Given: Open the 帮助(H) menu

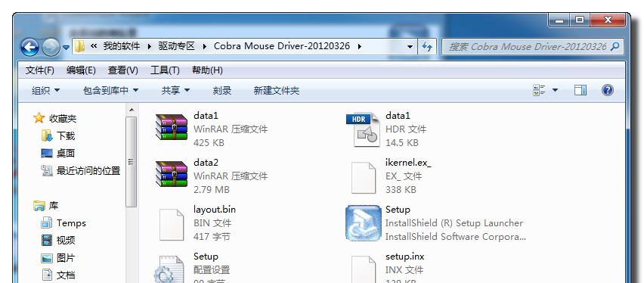Looking at the screenshot, I should (x=207, y=70).
